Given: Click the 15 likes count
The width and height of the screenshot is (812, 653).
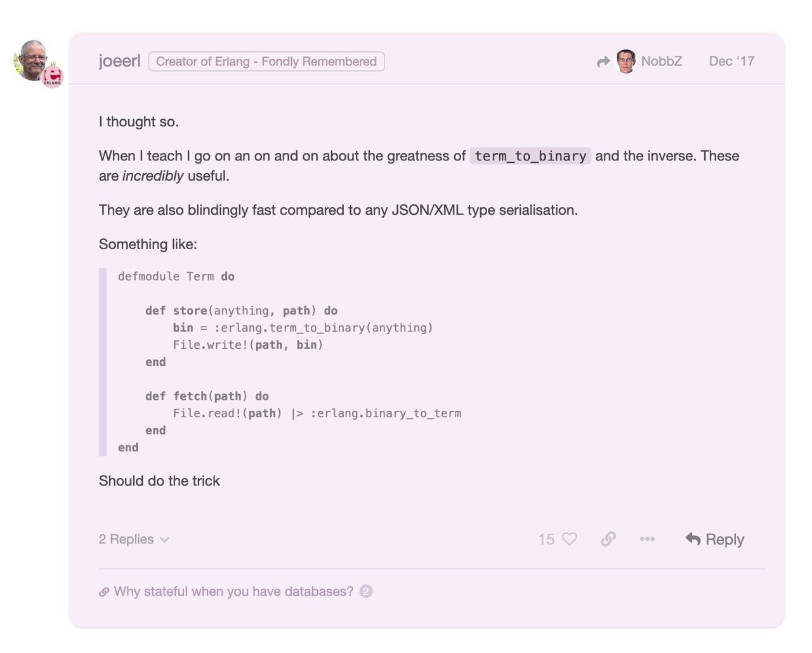Looking at the screenshot, I should coord(546,539).
